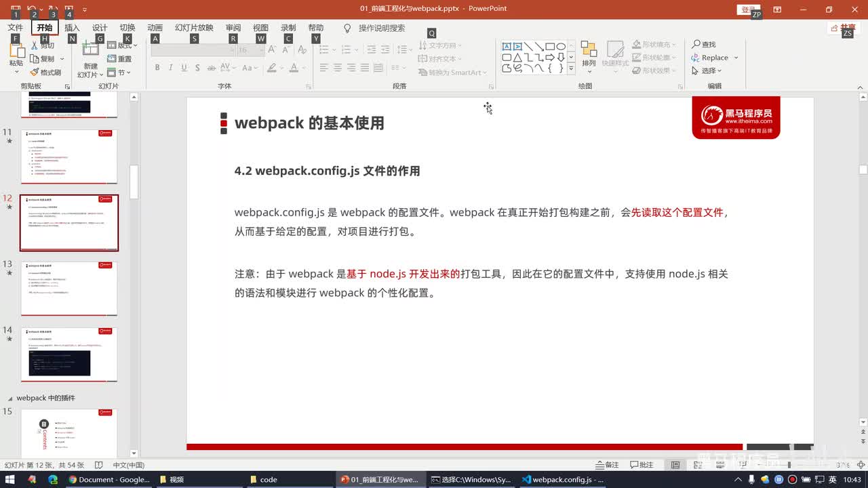Open the Insert (插入) tab
The image size is (868, 488).
tap(72, 28)
